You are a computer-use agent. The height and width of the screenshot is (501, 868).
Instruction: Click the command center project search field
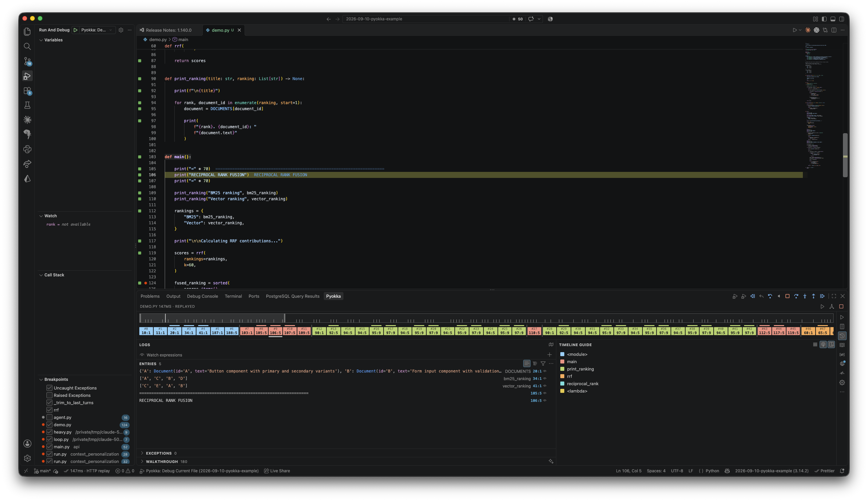[x=425, y=19]
